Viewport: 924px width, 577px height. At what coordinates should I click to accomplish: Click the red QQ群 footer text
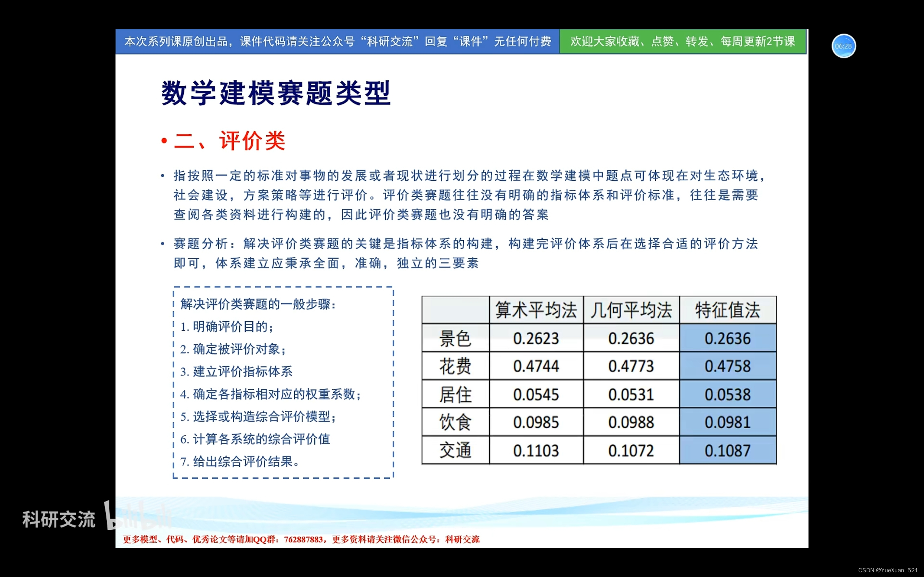(301, 539)
